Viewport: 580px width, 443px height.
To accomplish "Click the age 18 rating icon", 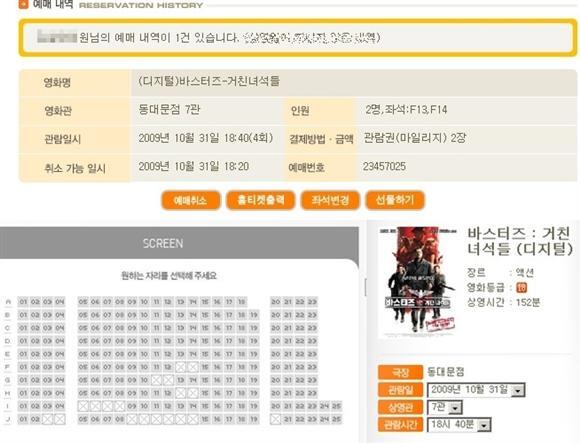I will 522,287.
